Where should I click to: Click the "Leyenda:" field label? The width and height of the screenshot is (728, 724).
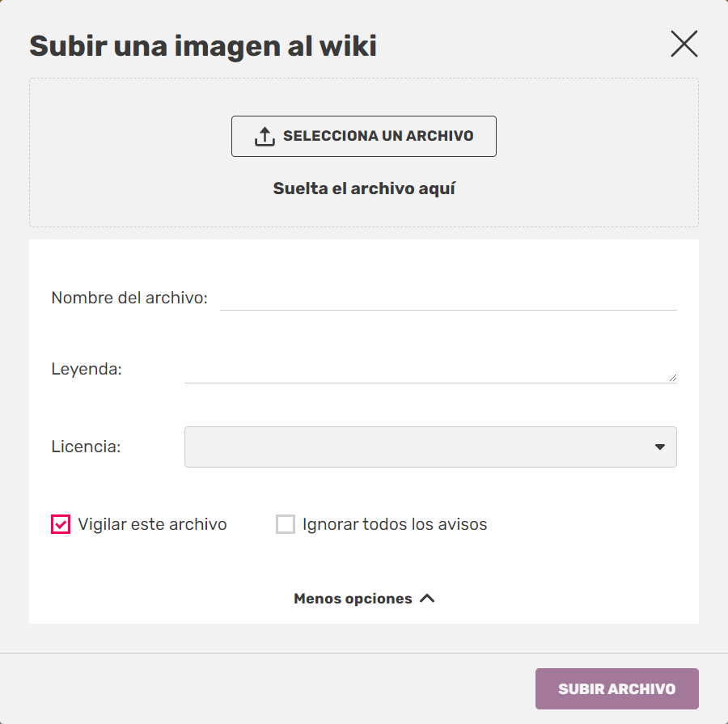(x=87, y=369)
